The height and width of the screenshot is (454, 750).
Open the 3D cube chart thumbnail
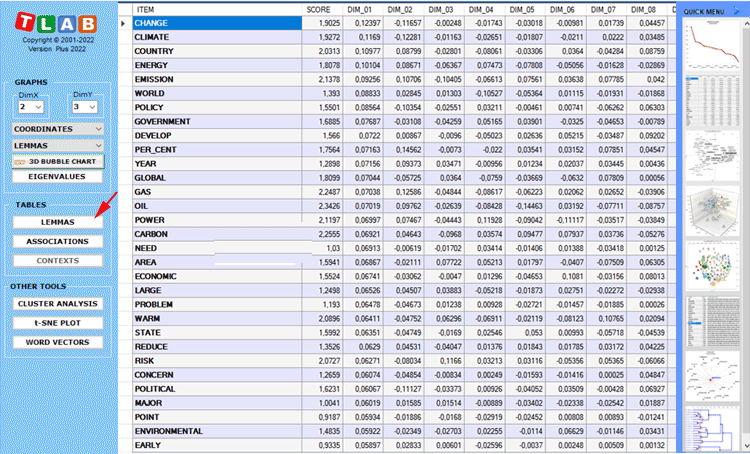(x=712, y=210)
